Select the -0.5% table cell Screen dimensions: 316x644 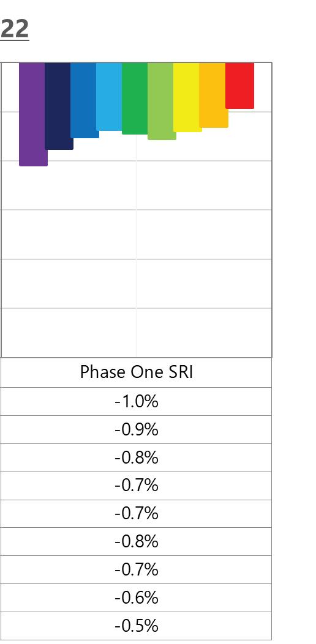pos(136,626)
